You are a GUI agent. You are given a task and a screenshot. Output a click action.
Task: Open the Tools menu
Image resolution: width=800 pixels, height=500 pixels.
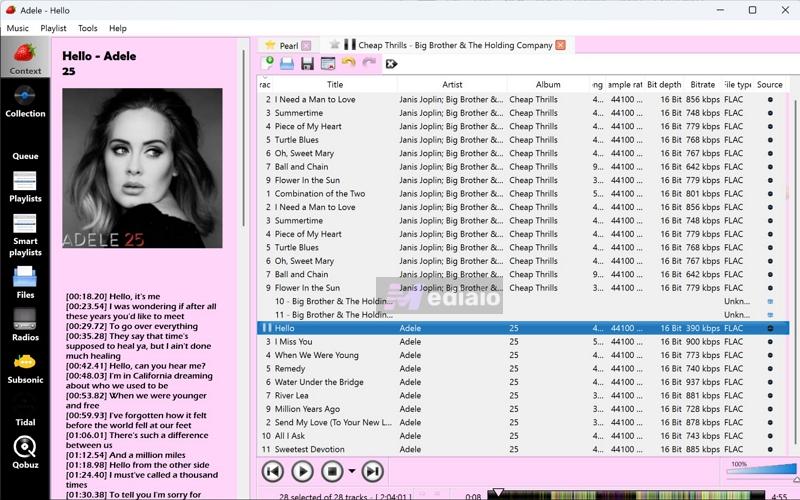click(x=87, y=28)
